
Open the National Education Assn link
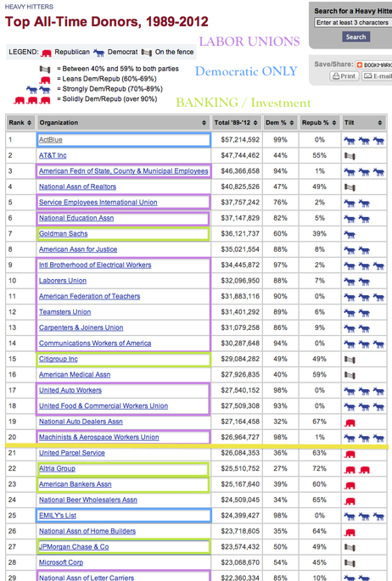tap(76, 218)
